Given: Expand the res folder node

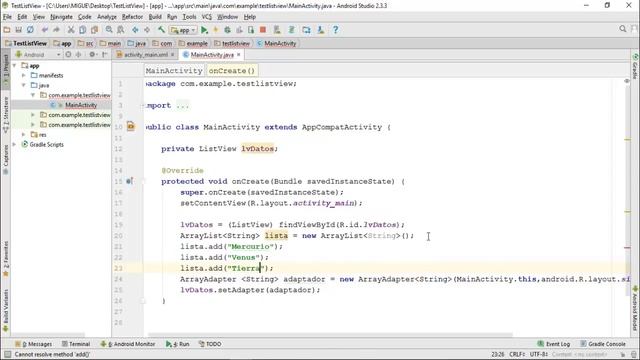Looking at the screenshot, I should tap(24, 135).
